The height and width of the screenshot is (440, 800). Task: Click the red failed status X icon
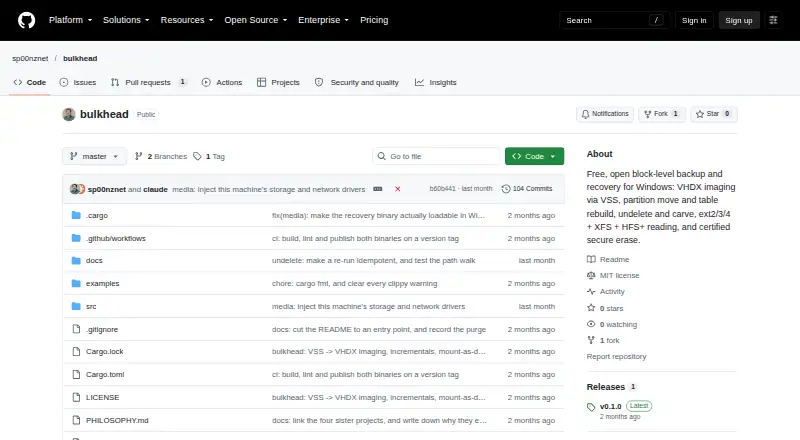[397, 189]
